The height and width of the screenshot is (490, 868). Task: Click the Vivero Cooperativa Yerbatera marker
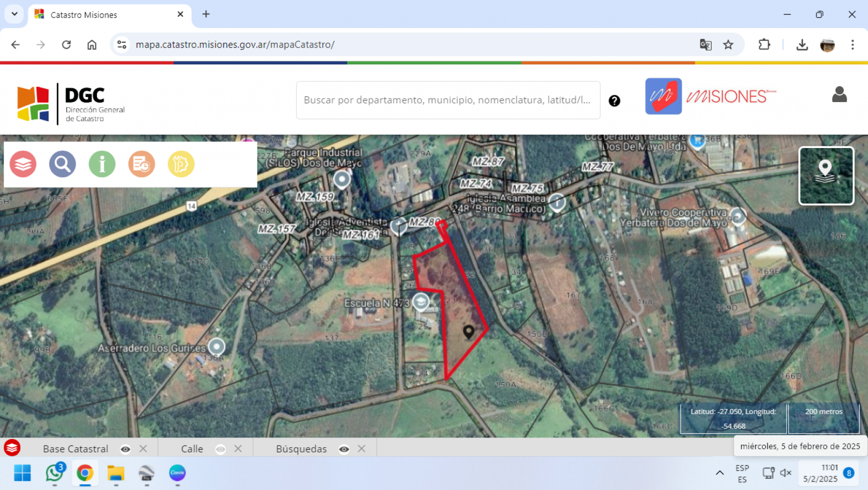point(737,216)
